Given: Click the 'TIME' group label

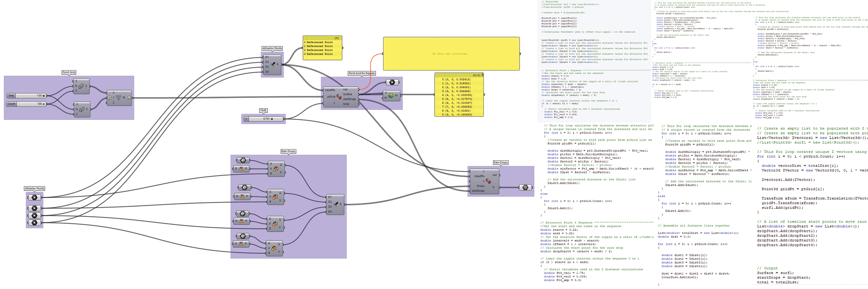Looking at the screenshot, I should 263,111.
